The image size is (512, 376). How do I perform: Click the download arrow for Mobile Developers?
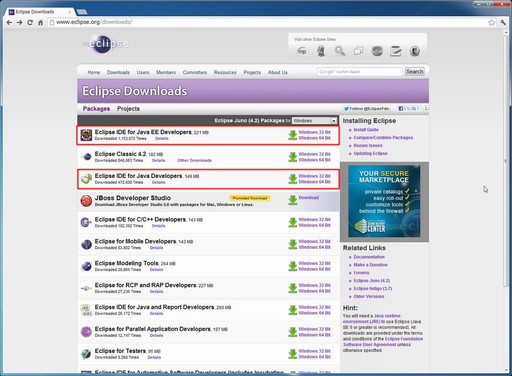pyautogui.click(x=293, y=244)
